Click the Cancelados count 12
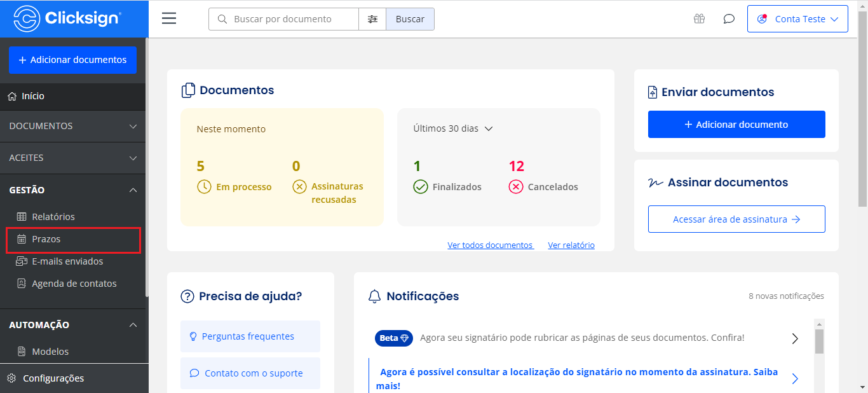 coord(517,167)
